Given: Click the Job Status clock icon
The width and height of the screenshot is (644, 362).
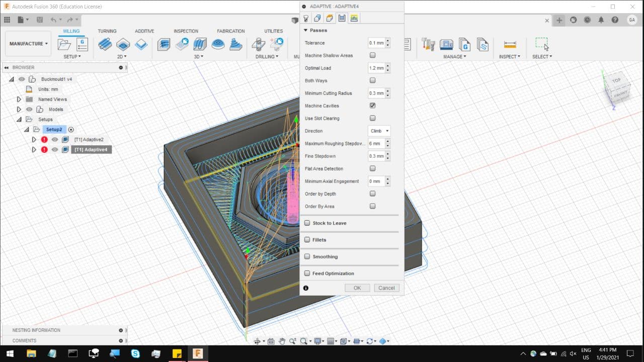Looking at the screenshot, I should pos(587,20).
